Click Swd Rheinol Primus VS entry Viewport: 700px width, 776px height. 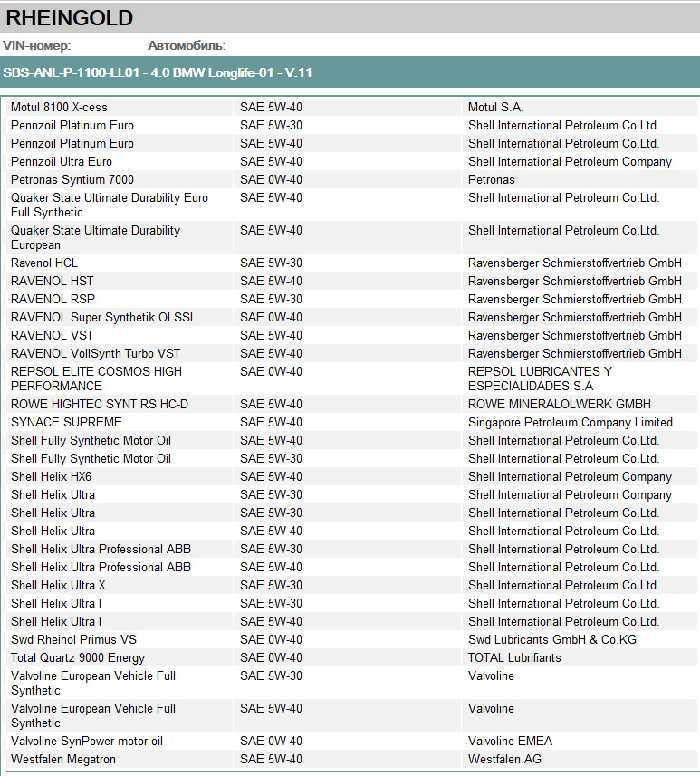point(73,640)
